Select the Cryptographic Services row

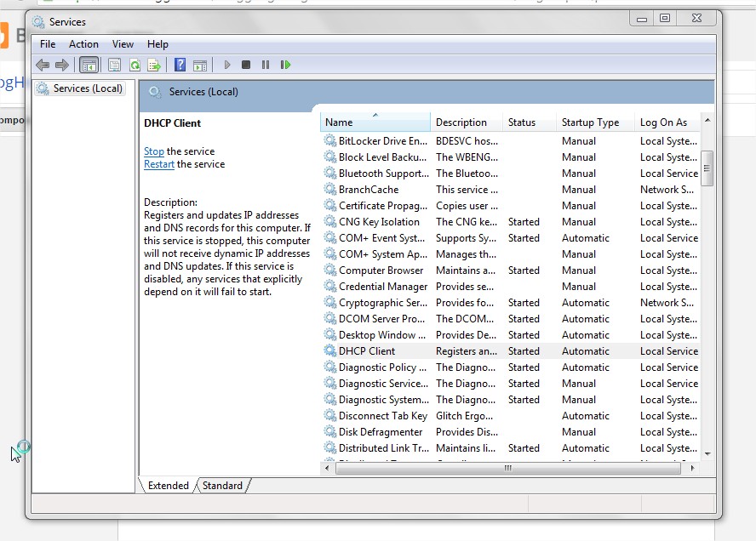511,303
